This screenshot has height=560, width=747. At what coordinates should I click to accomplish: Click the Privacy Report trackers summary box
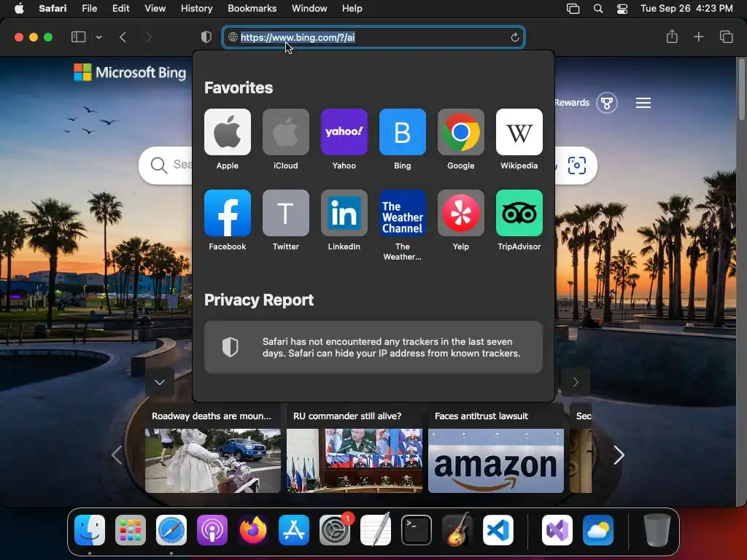(373, 347)
